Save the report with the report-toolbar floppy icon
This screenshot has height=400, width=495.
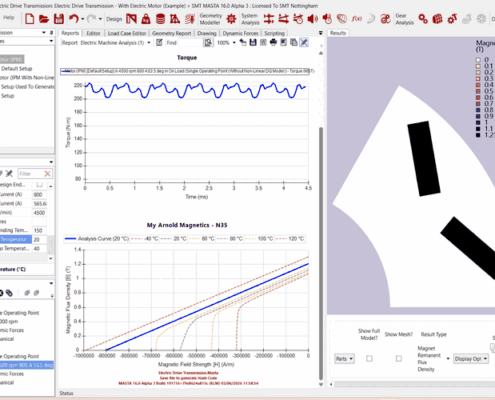click(x=253, y=42)
